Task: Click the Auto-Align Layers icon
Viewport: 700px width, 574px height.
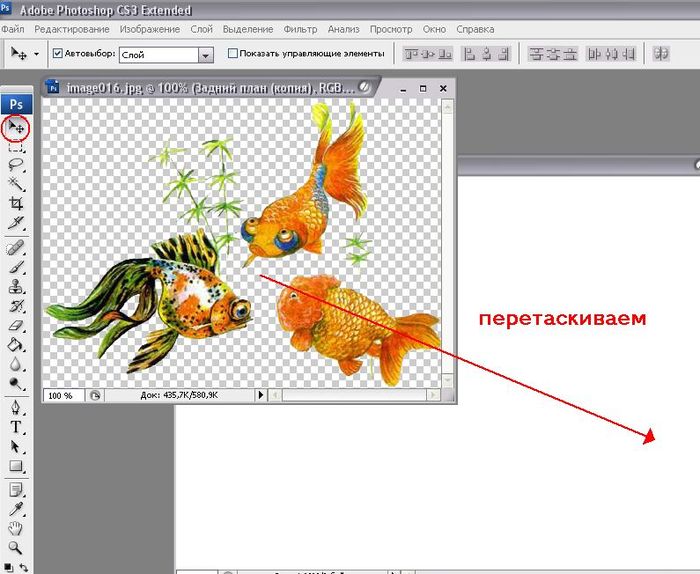Action: (x=661, y=54)
